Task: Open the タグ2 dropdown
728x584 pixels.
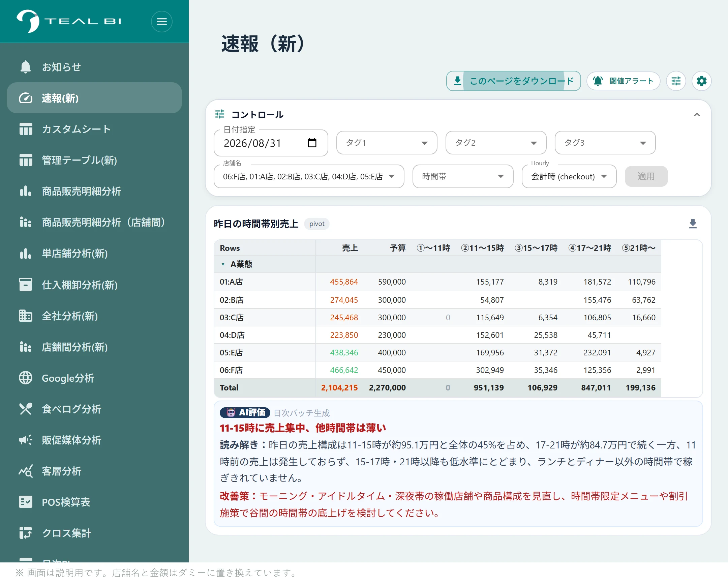Action: click(x=496, y=143)
